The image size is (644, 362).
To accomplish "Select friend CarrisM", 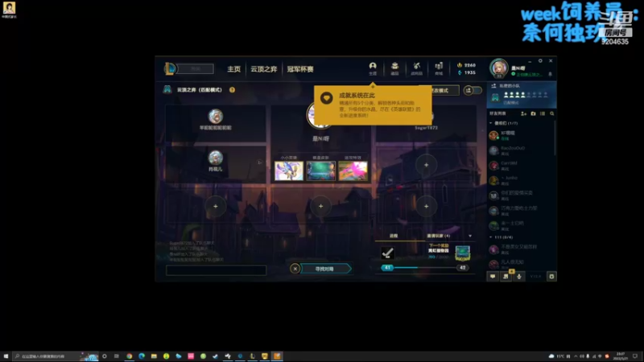I will point(521,166).
